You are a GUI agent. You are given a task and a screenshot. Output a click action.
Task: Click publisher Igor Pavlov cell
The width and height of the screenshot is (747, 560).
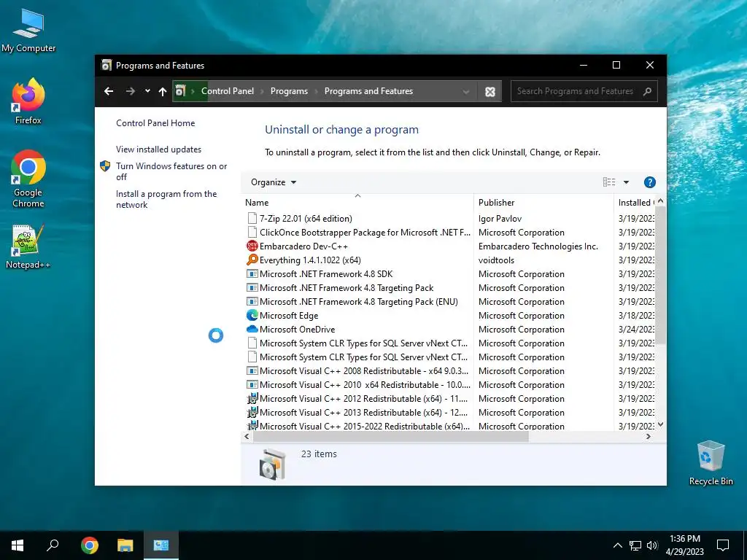point(500,218)
